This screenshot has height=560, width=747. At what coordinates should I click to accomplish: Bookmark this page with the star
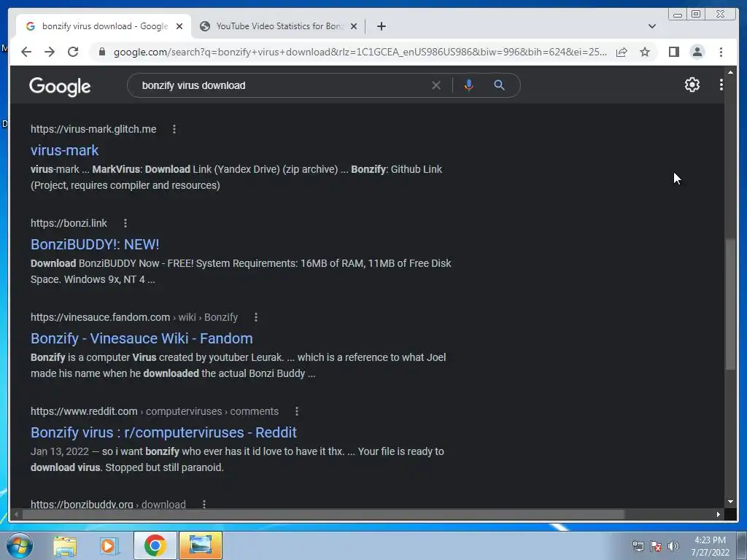click(645, 52)
